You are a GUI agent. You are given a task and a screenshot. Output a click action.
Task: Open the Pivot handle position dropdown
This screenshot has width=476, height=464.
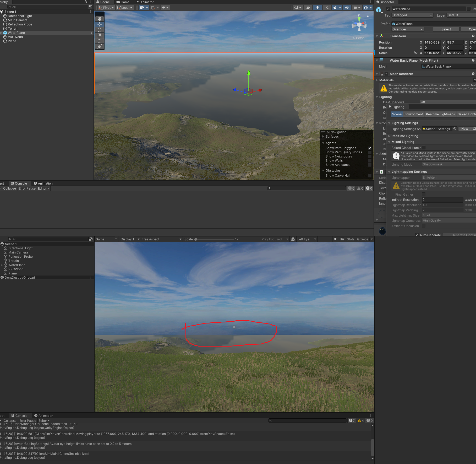106,8
